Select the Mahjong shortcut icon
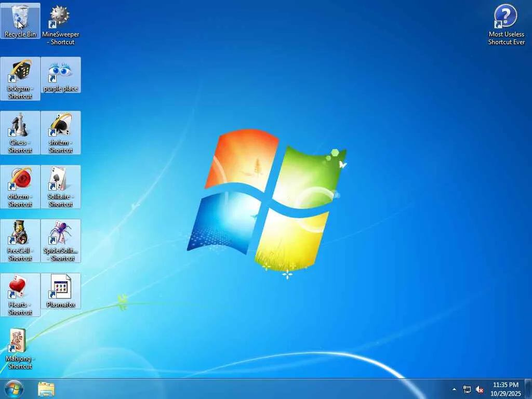532x399 pixels. [20, 349]
